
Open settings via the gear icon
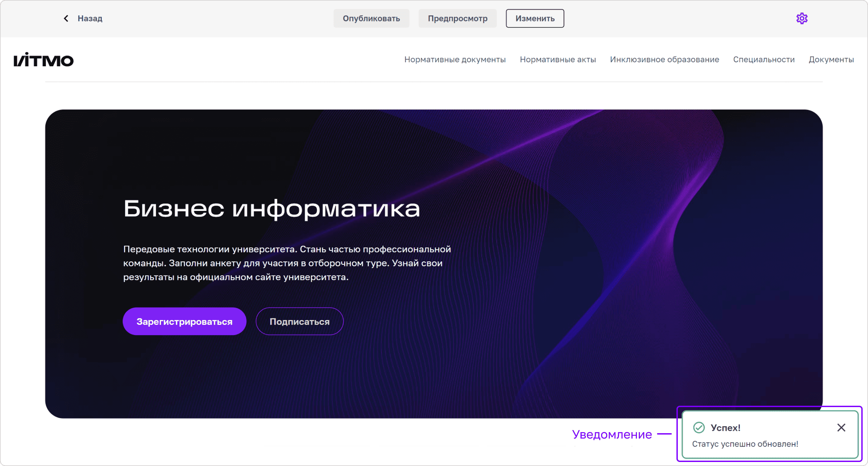pyautogui.click(x=802, y=18)
